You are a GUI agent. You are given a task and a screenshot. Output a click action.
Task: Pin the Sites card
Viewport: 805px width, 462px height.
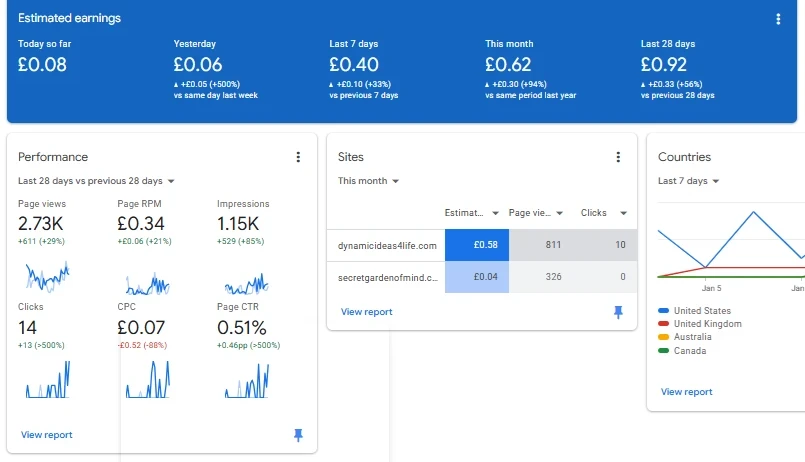click(618, 312)
